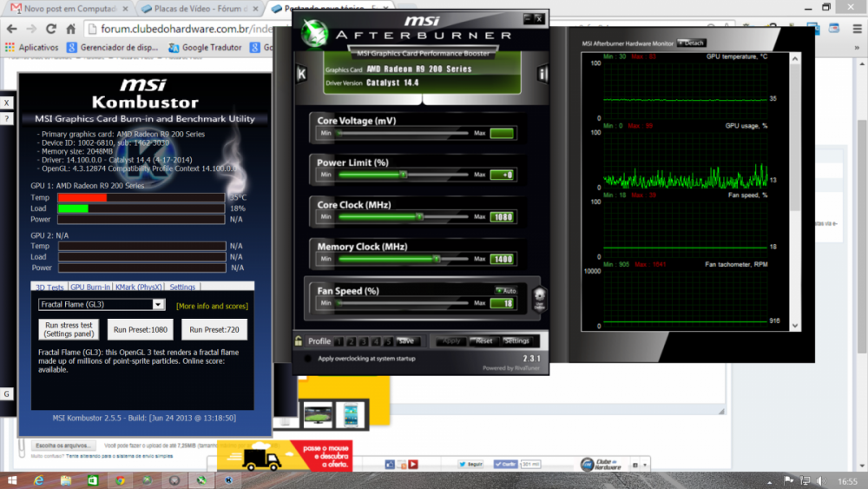Open the Aplicativos apps grid icon
This screenshot has height=489, width=868.
(x=10, y=48)
